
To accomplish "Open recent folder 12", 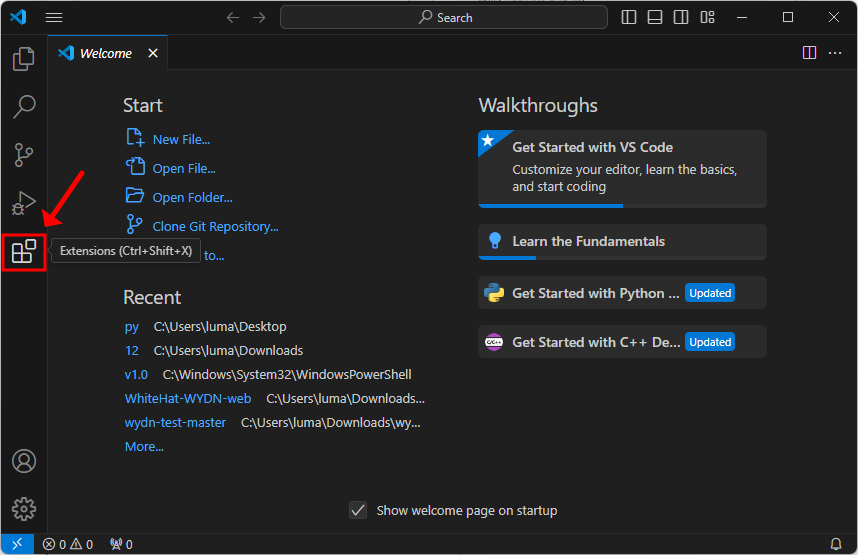I will [x=132, y=351].
